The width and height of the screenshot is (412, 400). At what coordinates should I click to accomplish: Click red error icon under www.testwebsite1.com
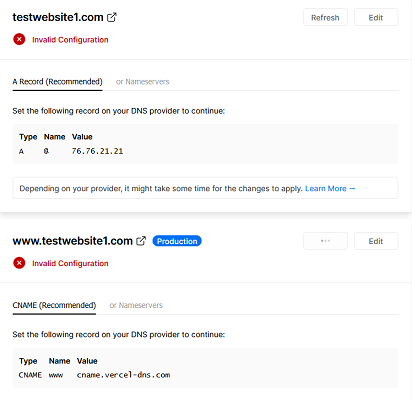(19, 263)
